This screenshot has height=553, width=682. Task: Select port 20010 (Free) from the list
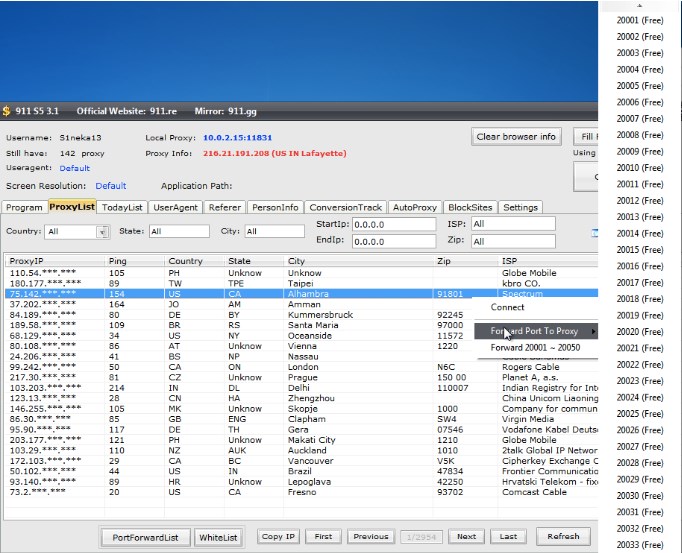[x=640, y=168]
